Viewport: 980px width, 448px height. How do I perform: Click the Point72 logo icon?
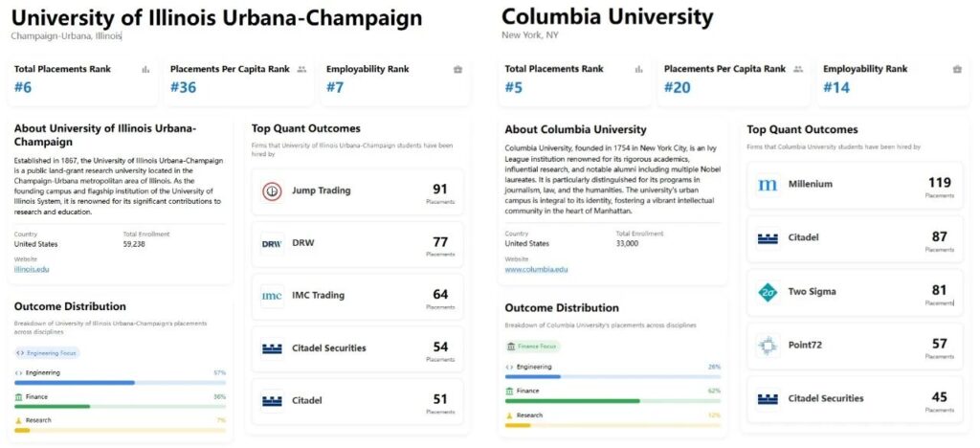[768, 345]
